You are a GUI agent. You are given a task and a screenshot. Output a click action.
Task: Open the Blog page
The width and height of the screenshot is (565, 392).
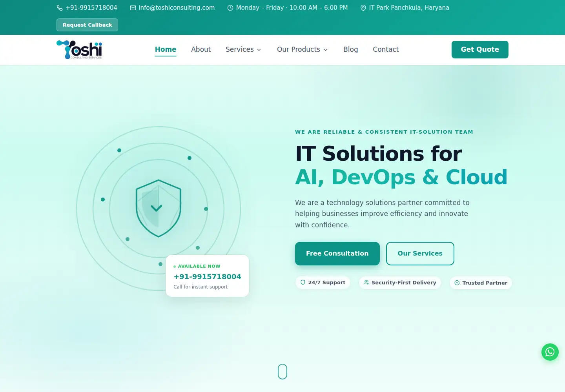click(x=351, y=49)
